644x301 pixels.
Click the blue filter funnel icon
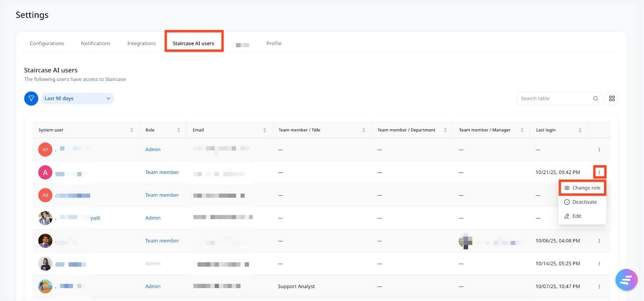point(31,98)
